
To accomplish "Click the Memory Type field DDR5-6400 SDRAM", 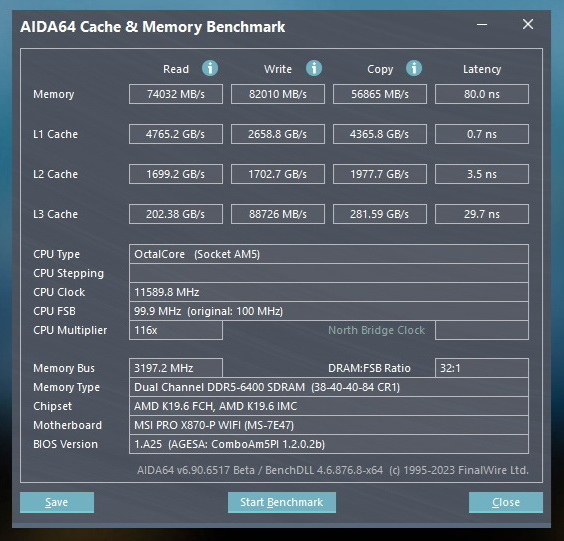I will [329, 387].
